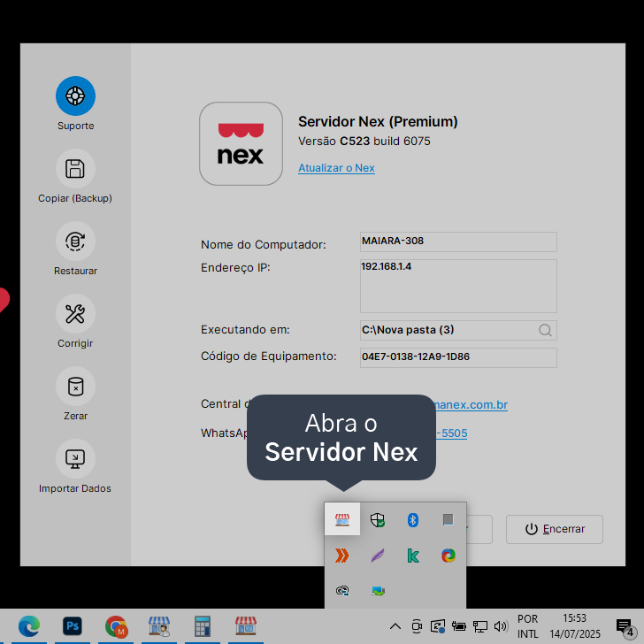Click the Nex logo image

(241, 143)
